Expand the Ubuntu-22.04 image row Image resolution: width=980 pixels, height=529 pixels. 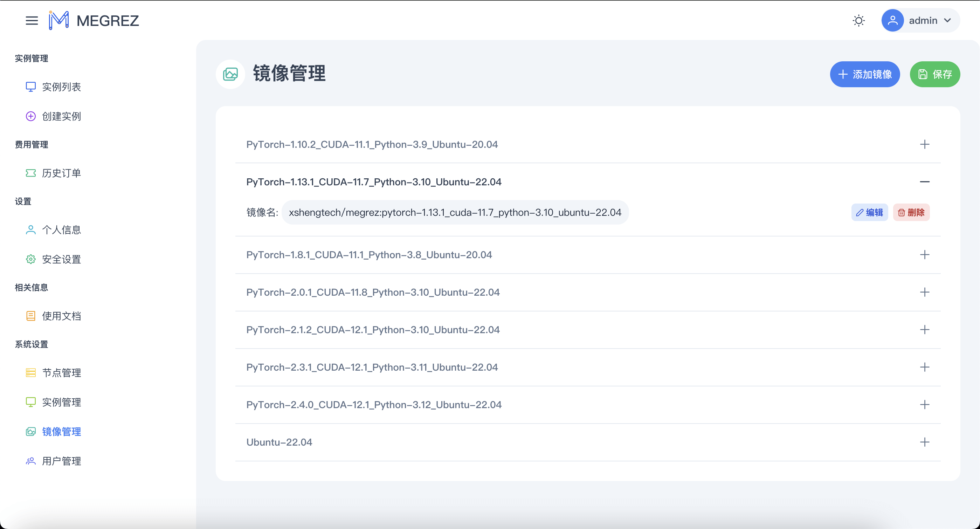(x=924, y=442)
